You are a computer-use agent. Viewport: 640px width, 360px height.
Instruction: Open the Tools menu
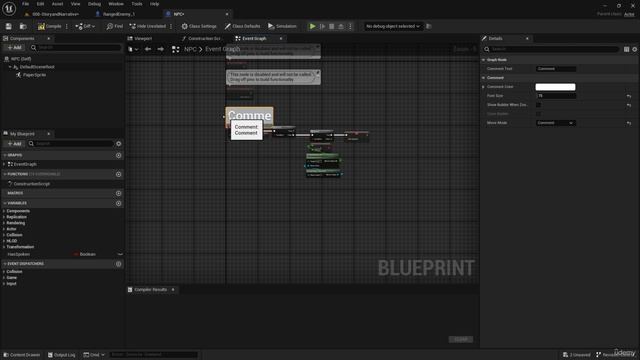point(137,4)
